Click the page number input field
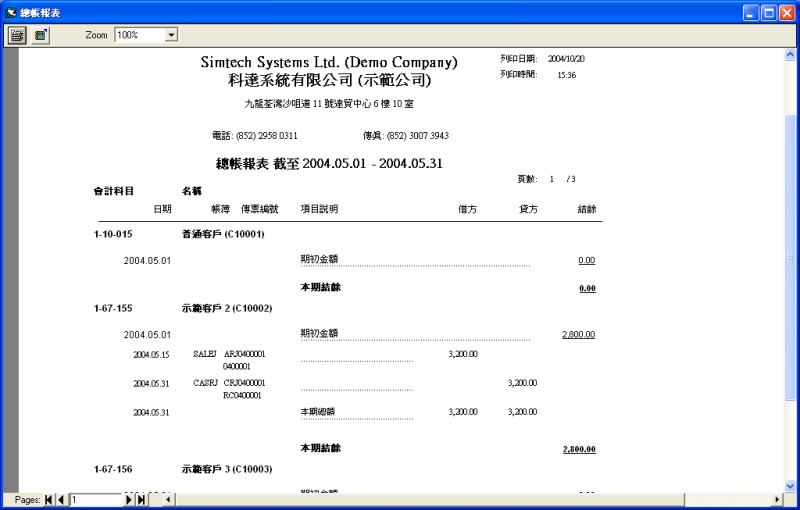800x510 pixels. [x=96, y=500]
